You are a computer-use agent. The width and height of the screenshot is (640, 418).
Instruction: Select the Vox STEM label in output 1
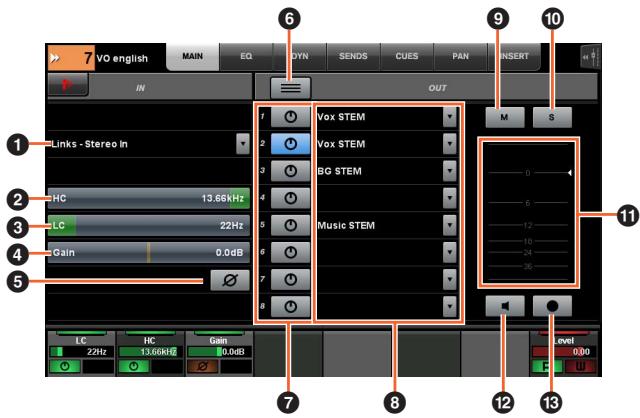(341, 117)
